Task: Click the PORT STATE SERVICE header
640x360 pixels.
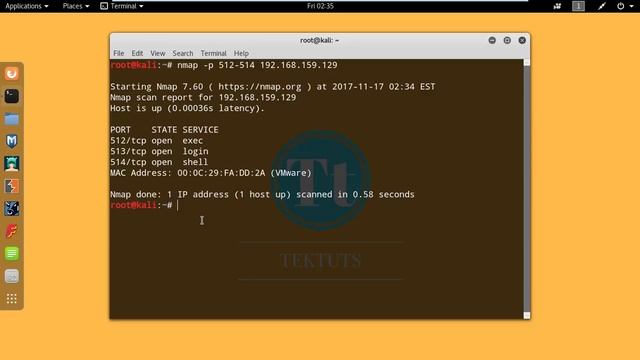Action: (x=164, y=130)
